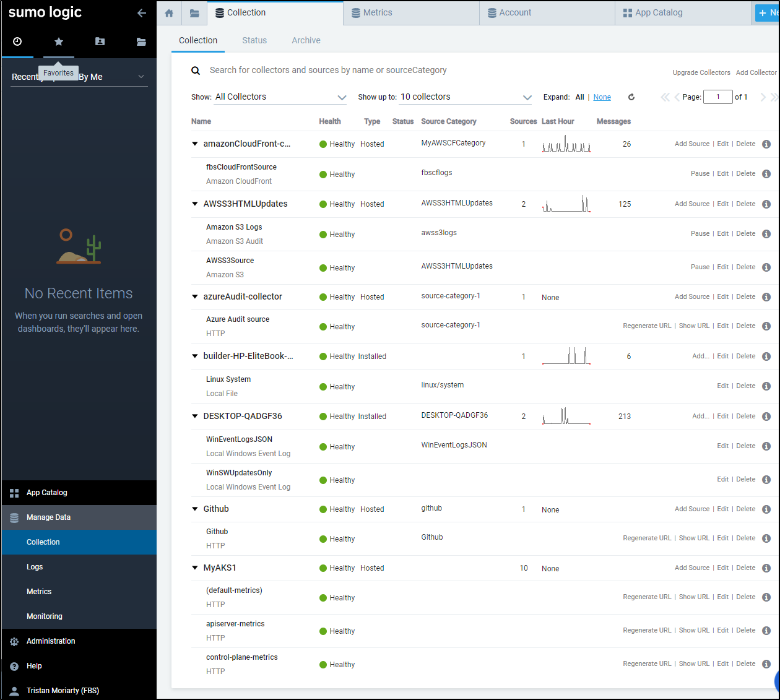The height and width of the screenshot is (700, 780).
Task: Click the Help question mark icon
Action: pyautogui.click(x=14, y=667)
